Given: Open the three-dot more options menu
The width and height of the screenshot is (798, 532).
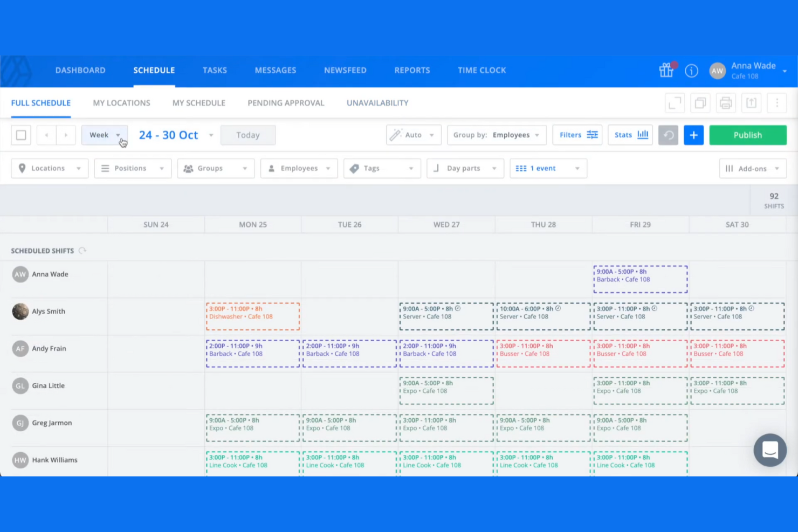Looking at the screenshot, I should (776, 102).
